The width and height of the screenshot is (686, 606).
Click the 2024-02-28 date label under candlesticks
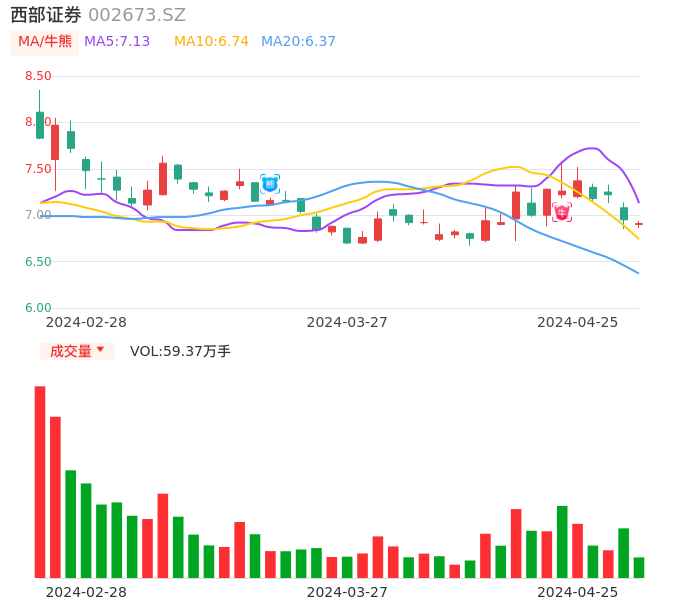point(86,322)
